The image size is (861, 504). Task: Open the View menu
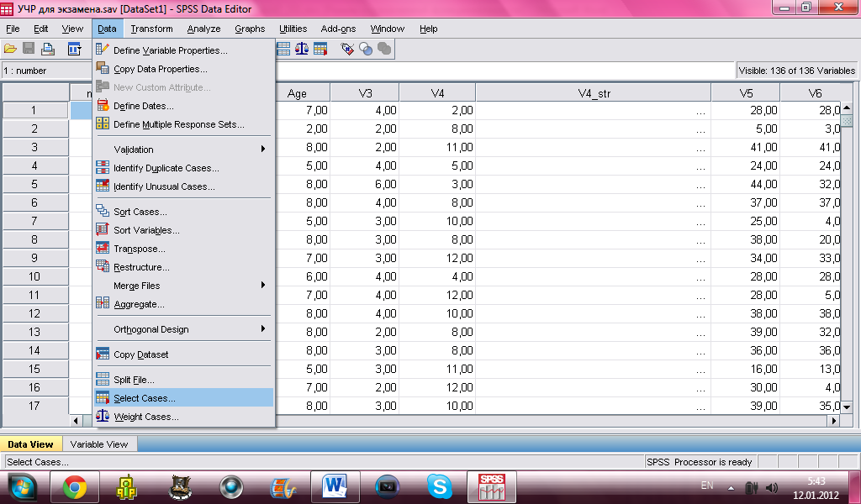(x=72, y=29)
